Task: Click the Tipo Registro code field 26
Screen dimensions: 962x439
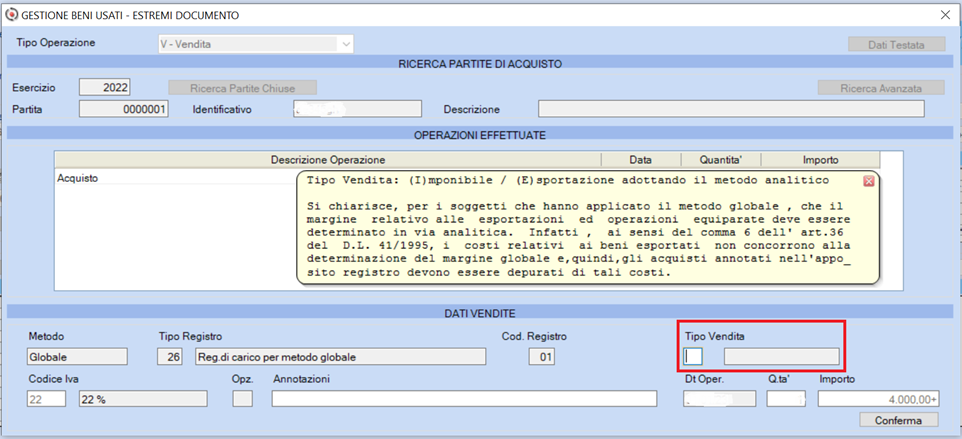Action: point(171,356)
